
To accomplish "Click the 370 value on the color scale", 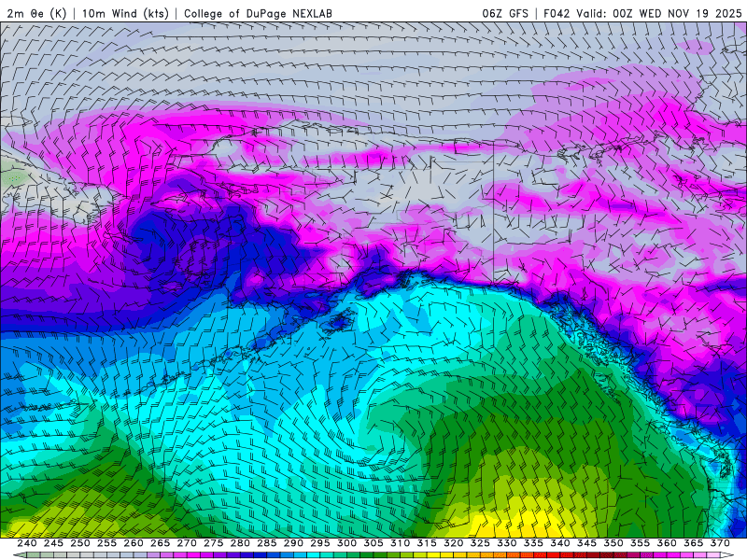I will 720,543.
